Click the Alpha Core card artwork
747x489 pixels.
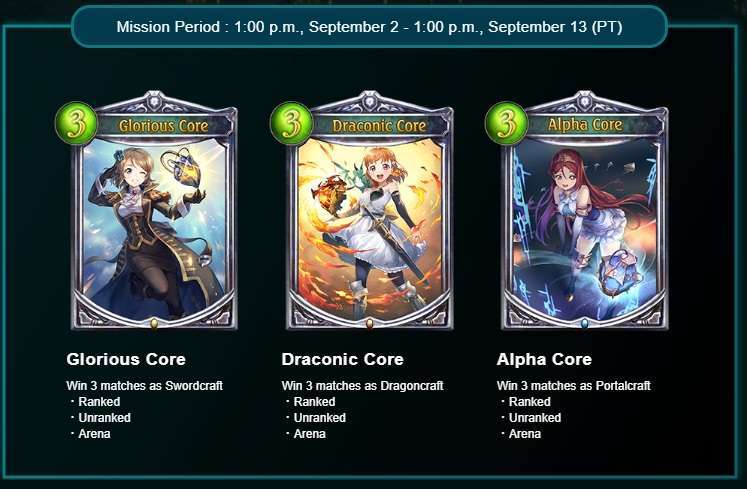point(585,229)
